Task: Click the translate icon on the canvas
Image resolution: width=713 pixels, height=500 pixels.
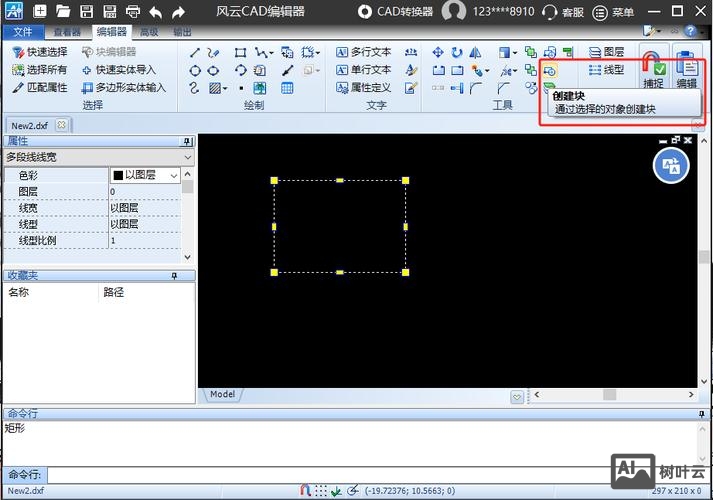Action: (671, 166)
